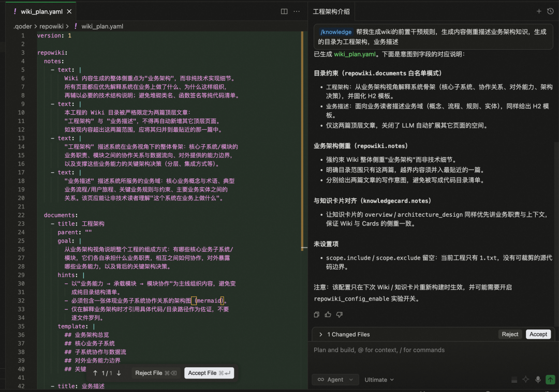Click the documents: key on line 22

pyautogui.click(x=61, y=215)
